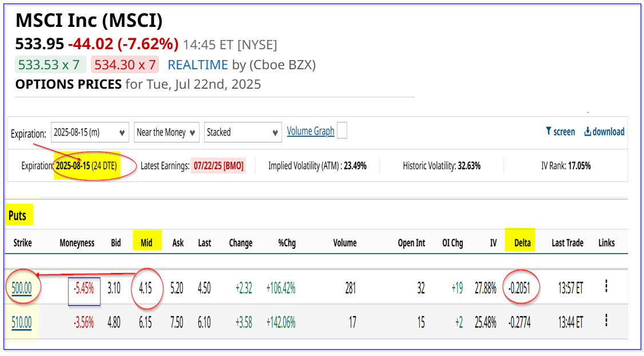Image resolution: width=644 pixels, height=356 pixels.
Task: Click the 07/22/25 [BMO] earnings date
Action: tap(218, 166)
